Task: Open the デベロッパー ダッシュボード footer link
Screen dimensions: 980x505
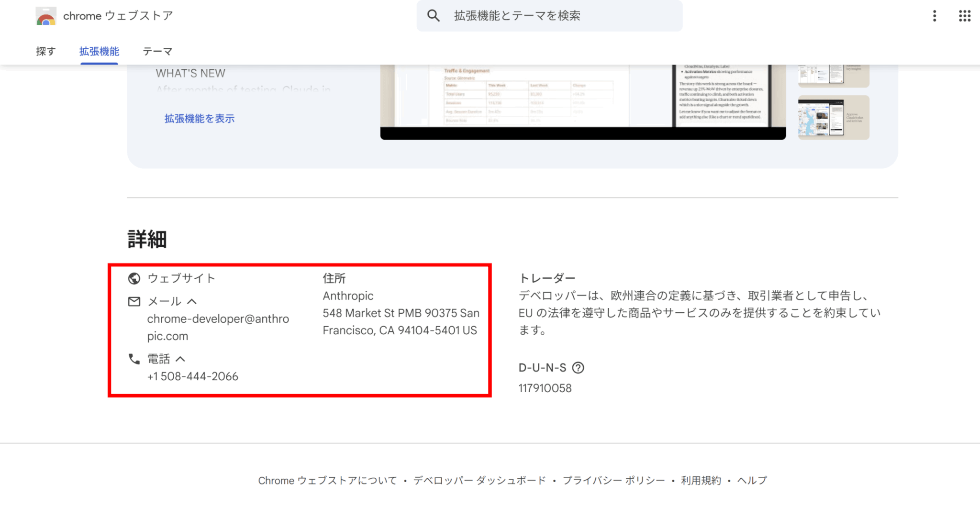Action: pos(479,480)
